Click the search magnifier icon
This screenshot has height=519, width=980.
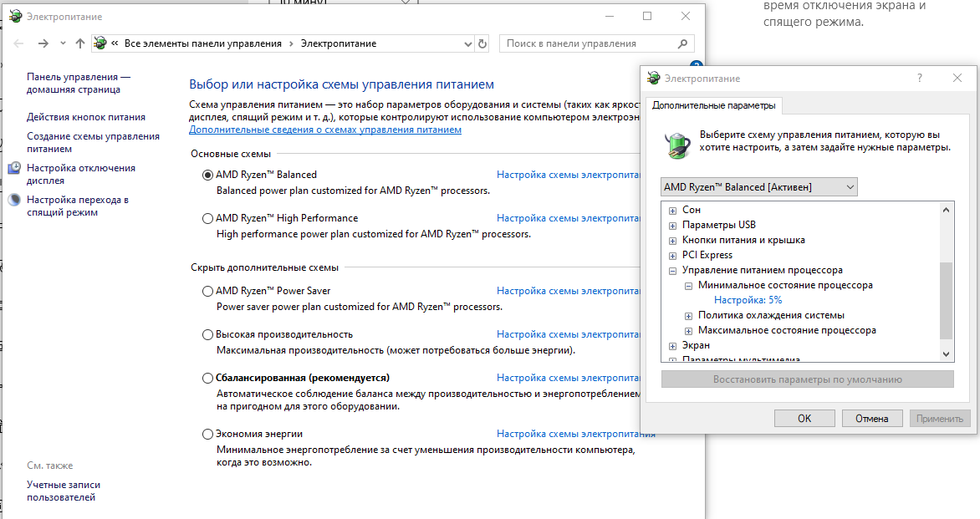(x=682, y=43)
